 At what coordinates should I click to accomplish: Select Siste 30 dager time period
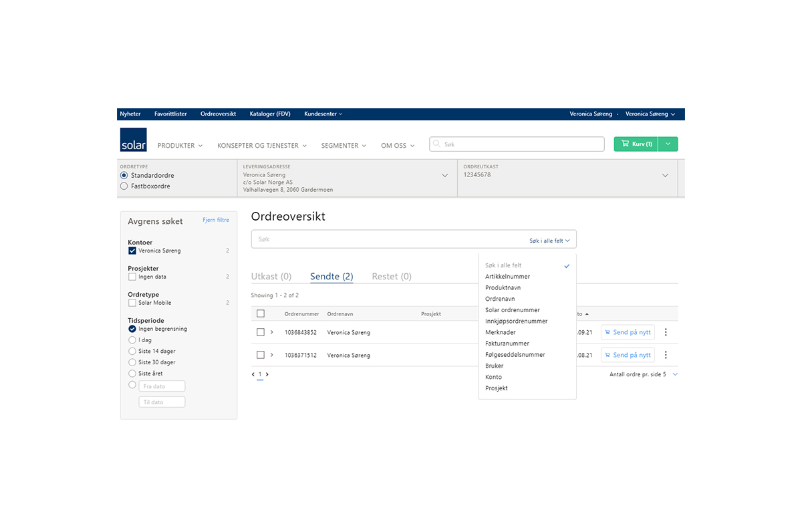click(x=132, y=362)
